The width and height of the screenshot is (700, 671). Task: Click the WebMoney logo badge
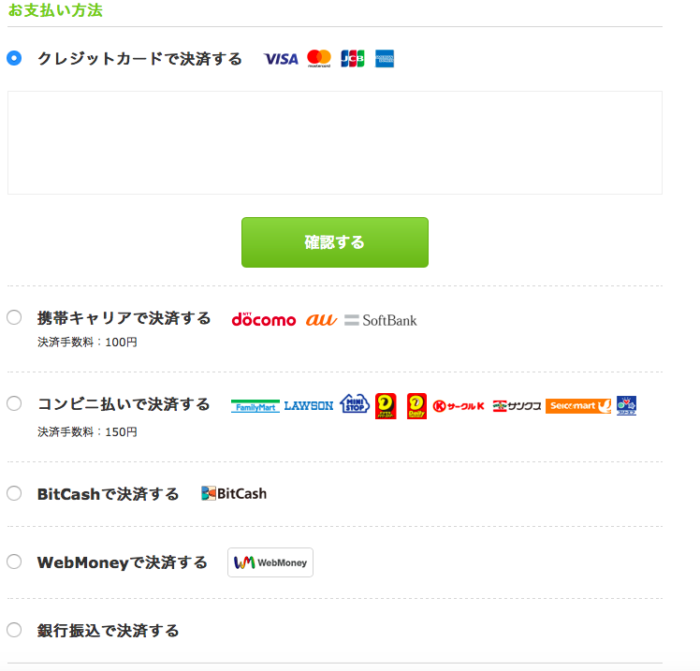coord(270,563)
